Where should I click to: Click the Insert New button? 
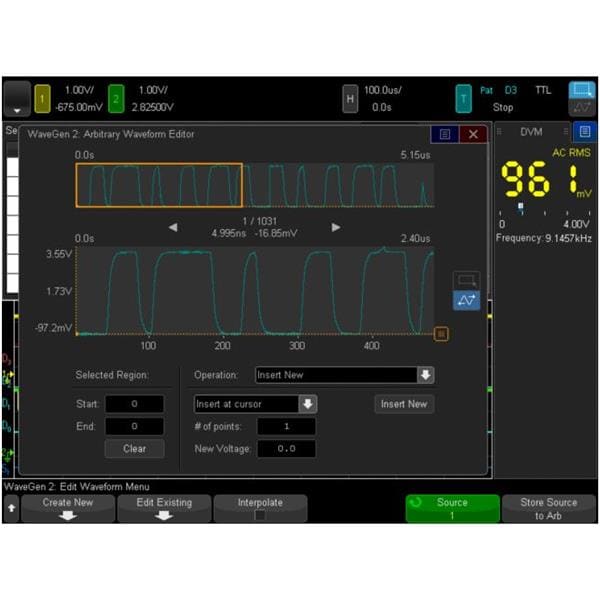click(x=404, y=404)
